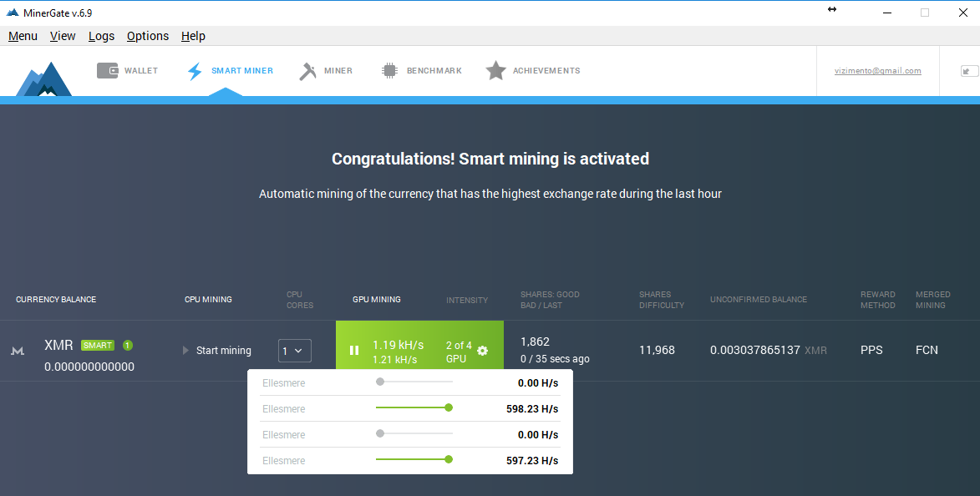The width and height of the screenshot is (980, 496).
Task: Open the CPU cores dropdown
Action: pyautogui.click(x=294, y=351)
